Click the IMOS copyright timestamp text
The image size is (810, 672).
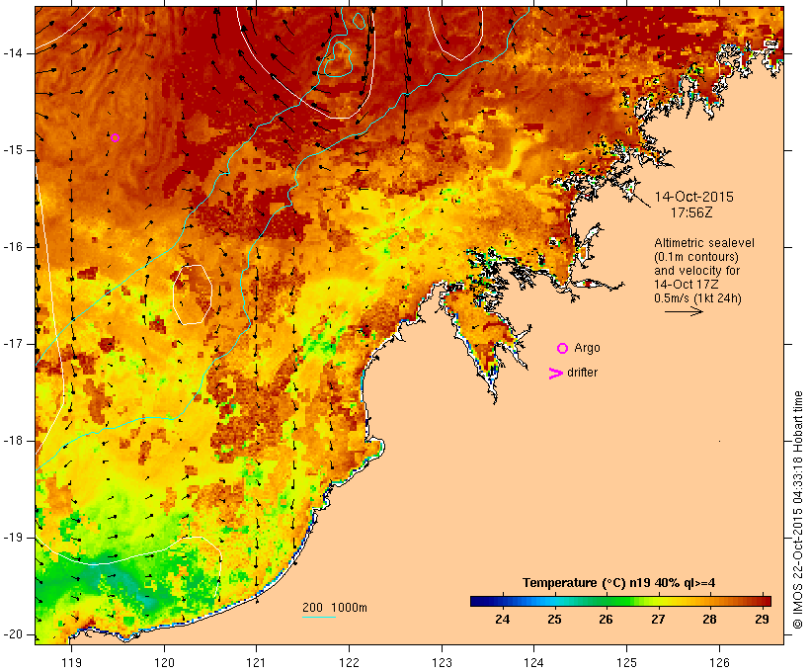(x=797, y=510)
